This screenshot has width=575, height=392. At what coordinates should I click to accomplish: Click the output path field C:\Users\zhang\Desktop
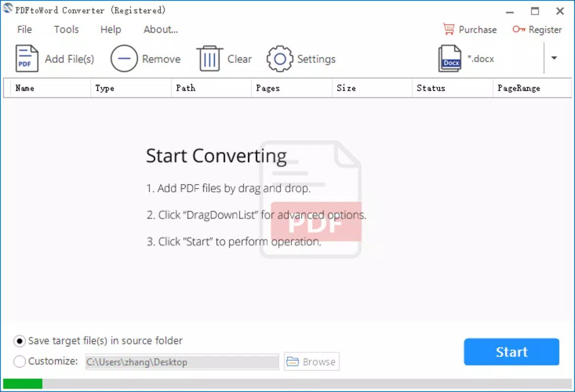182,362
